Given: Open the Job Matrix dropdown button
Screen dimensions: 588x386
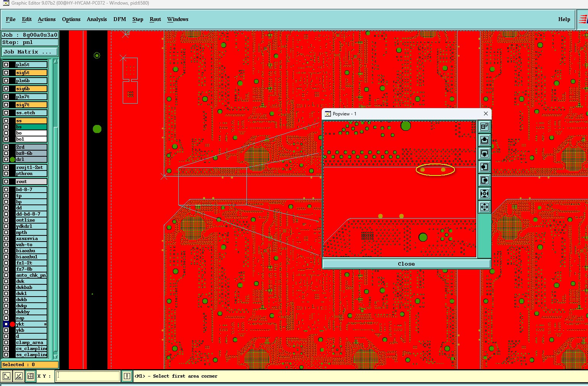Looking at the screenshot, I should click(x=30, y=52).
